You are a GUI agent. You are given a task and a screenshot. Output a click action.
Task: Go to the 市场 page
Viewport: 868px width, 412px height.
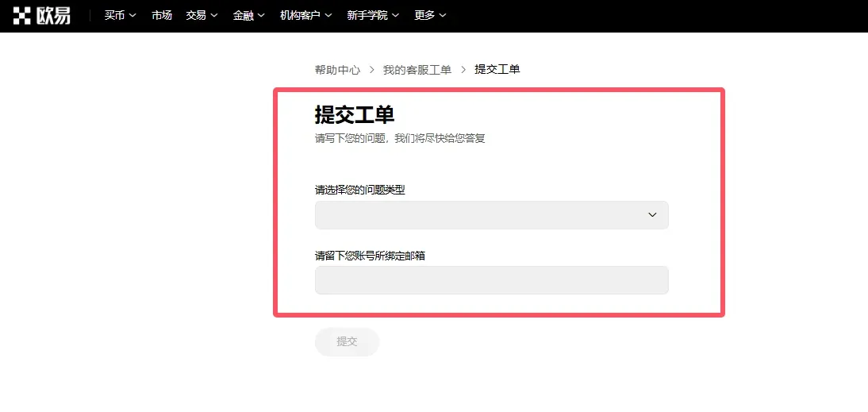coord(162,16)
